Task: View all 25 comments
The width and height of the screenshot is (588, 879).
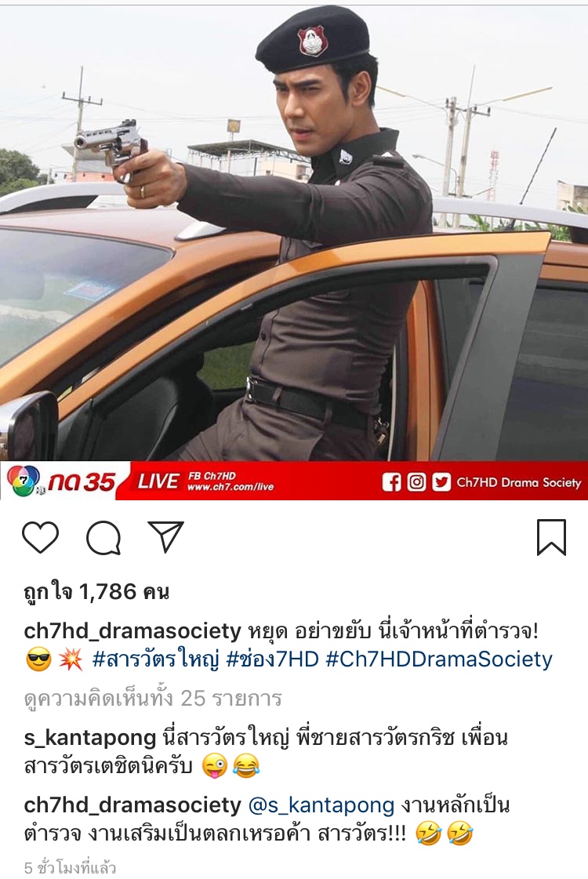Action: (153, 699)
